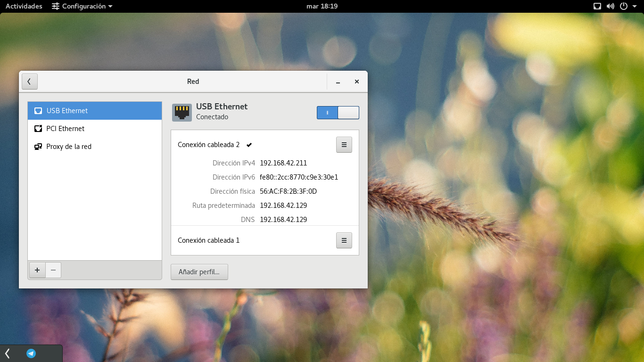Select PCI Ethernet in the device list

[x=95, y=129]
